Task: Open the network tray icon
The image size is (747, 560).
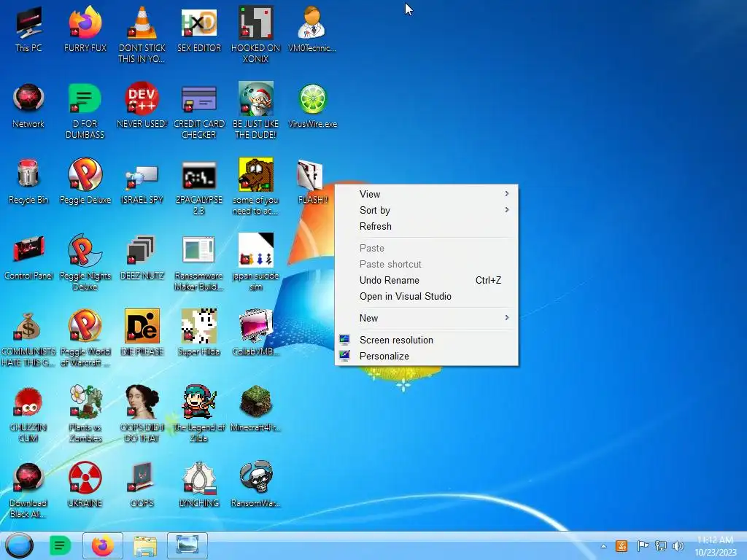Action: tap(661, 546)
